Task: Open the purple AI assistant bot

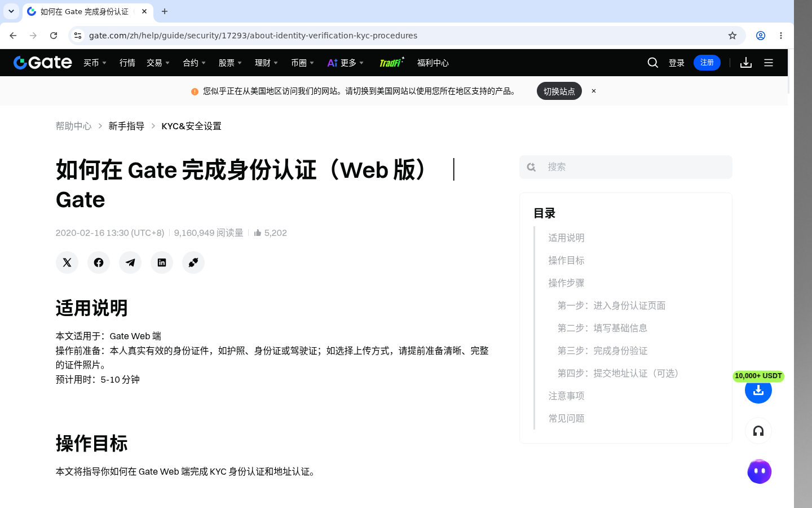Action: (x=760, y=471)
